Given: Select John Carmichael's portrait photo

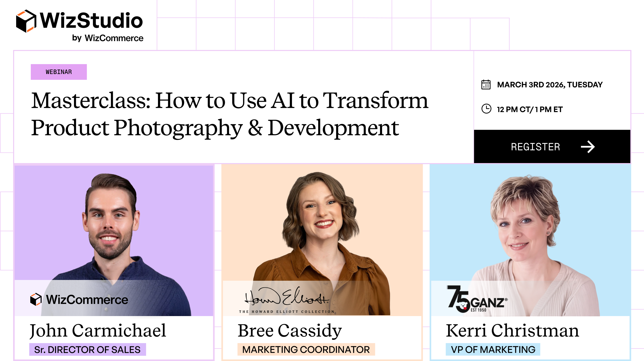Looking at the screenshot, I should point(112,227).
